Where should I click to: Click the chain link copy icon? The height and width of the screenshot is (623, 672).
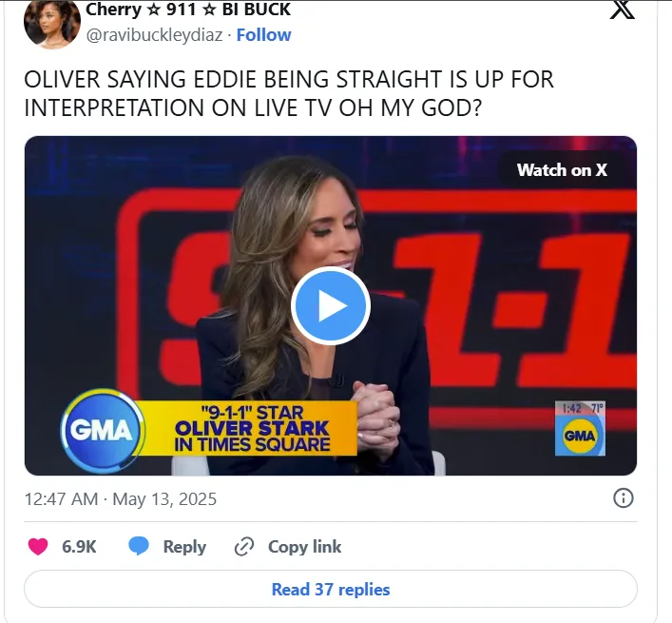coord(244,547)
